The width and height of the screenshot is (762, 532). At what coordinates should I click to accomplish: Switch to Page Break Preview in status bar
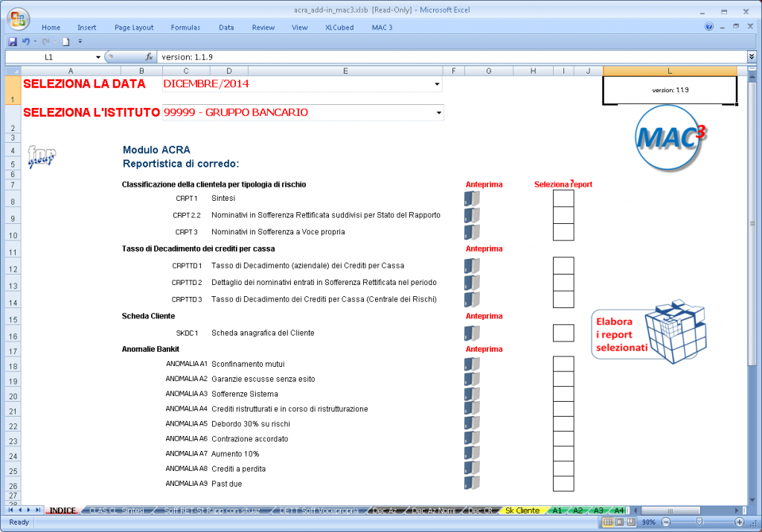(631, 522)
